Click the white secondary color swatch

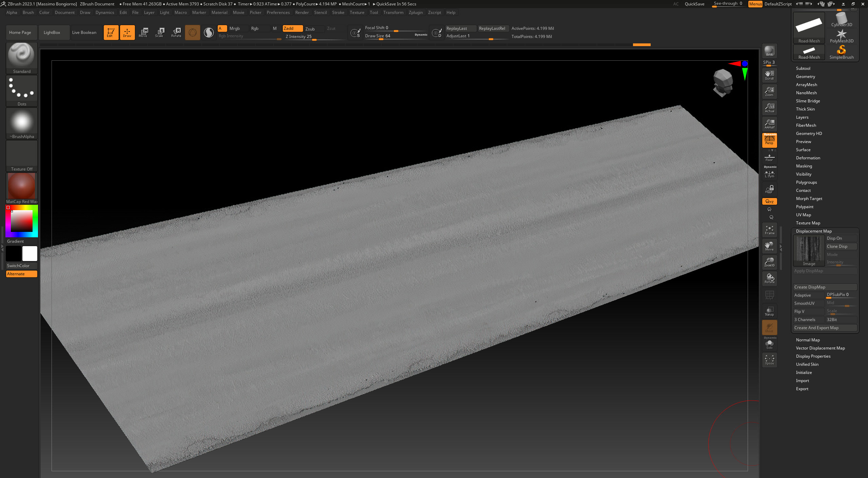point(30,254)
